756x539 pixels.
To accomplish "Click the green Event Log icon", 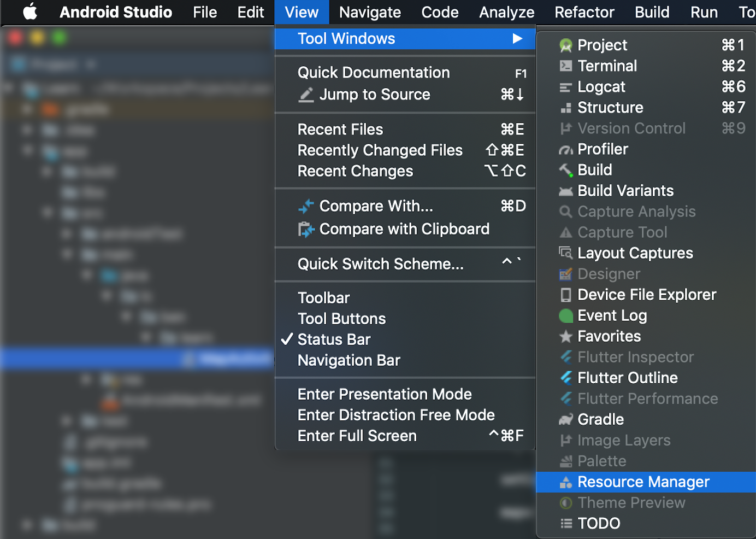I will pyautogui.click(x=566, y=315).
